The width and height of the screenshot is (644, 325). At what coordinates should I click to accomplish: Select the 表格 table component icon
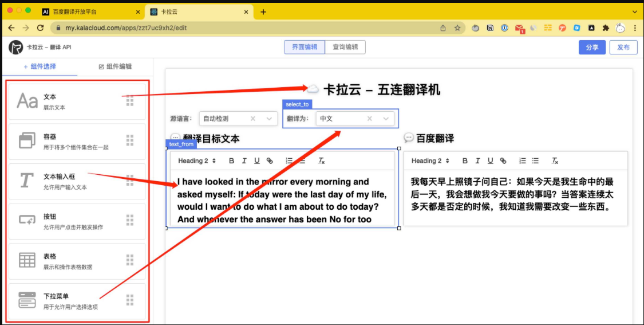pos(27,260)
